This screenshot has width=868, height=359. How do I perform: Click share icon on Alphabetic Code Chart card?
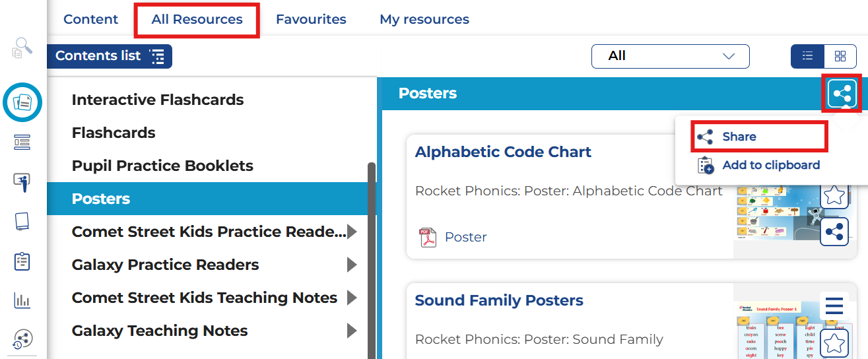click(834, 232)
